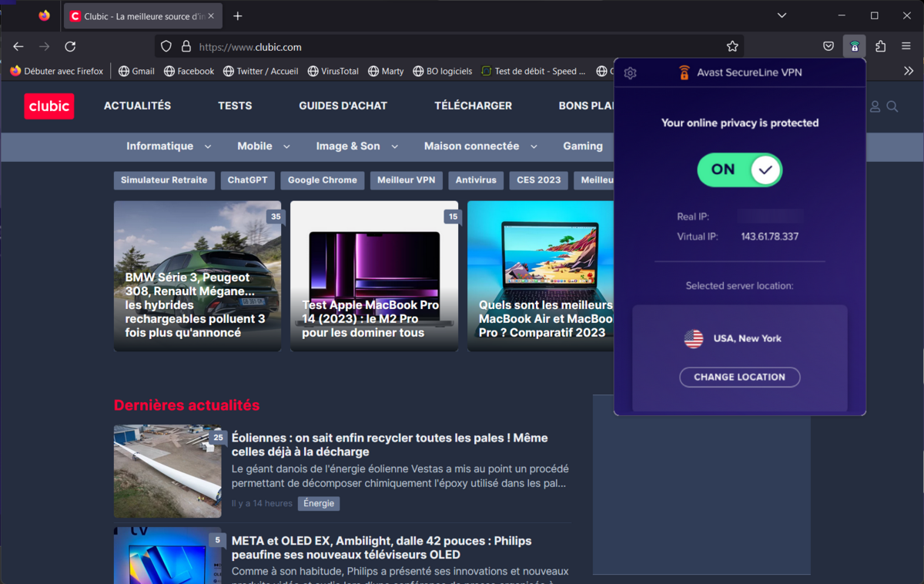Bookmark this page with the star

coord(732,46)
